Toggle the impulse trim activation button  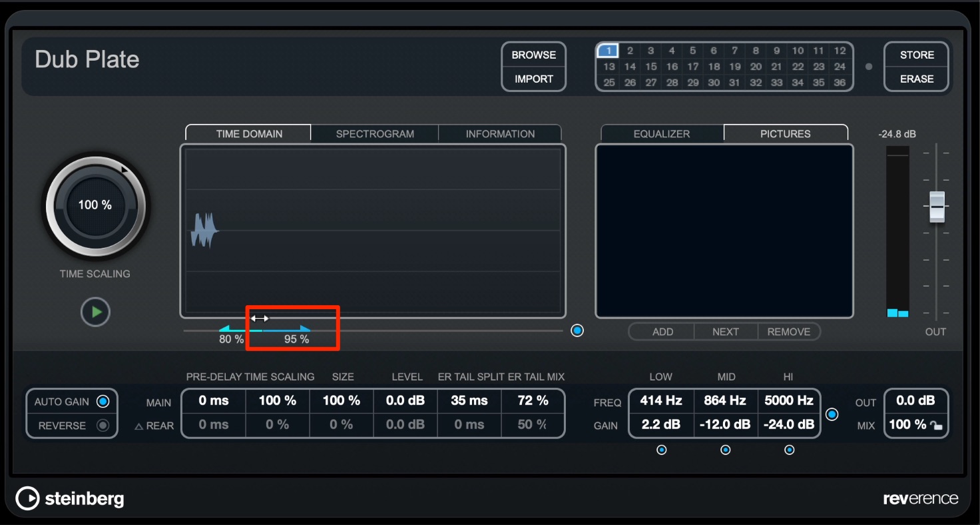click(577, 330)
